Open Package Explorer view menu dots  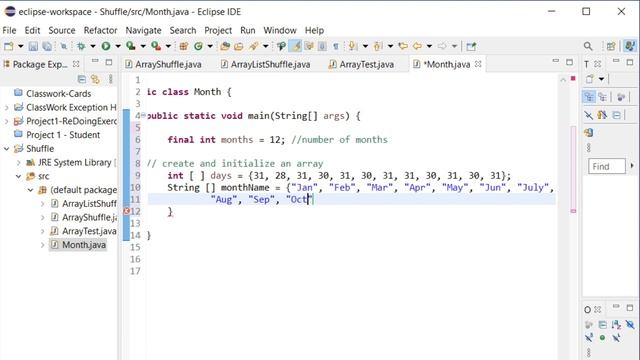111,79
